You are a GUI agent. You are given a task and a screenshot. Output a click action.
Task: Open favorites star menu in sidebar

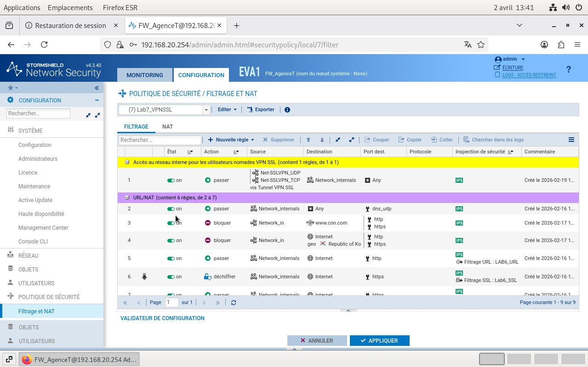[12, 88]
